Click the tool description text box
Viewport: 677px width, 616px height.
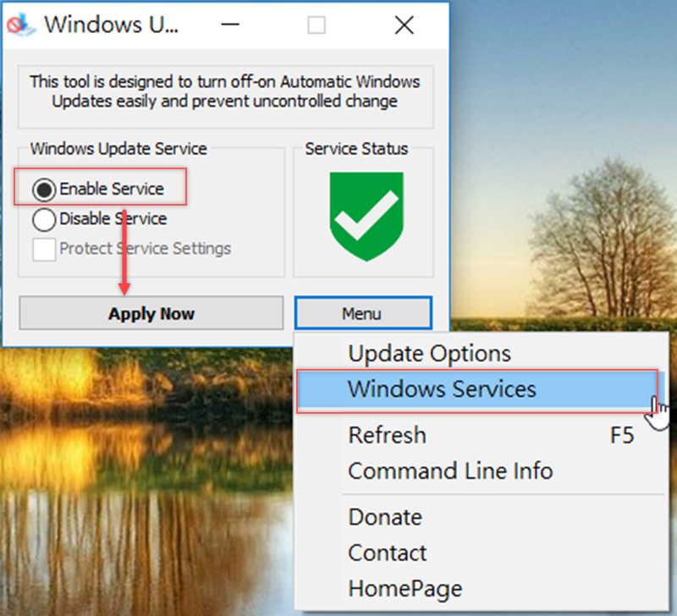click(x=225, y=96)
